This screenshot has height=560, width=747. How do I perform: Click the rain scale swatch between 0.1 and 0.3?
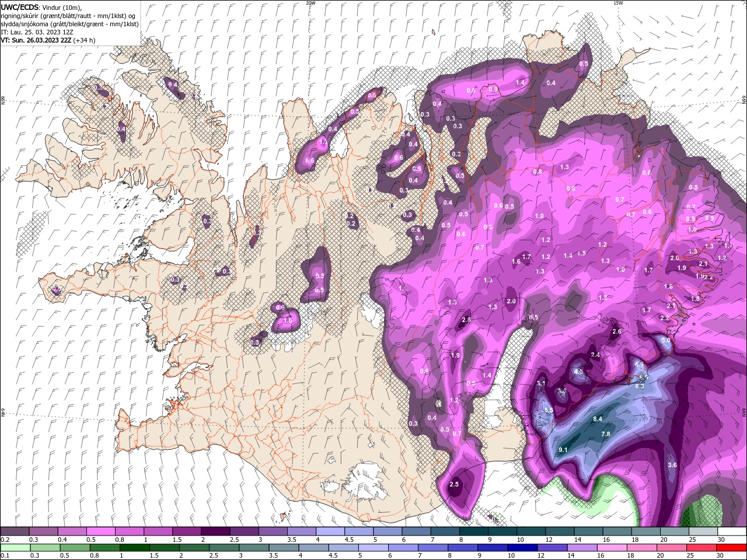[15, 548]
